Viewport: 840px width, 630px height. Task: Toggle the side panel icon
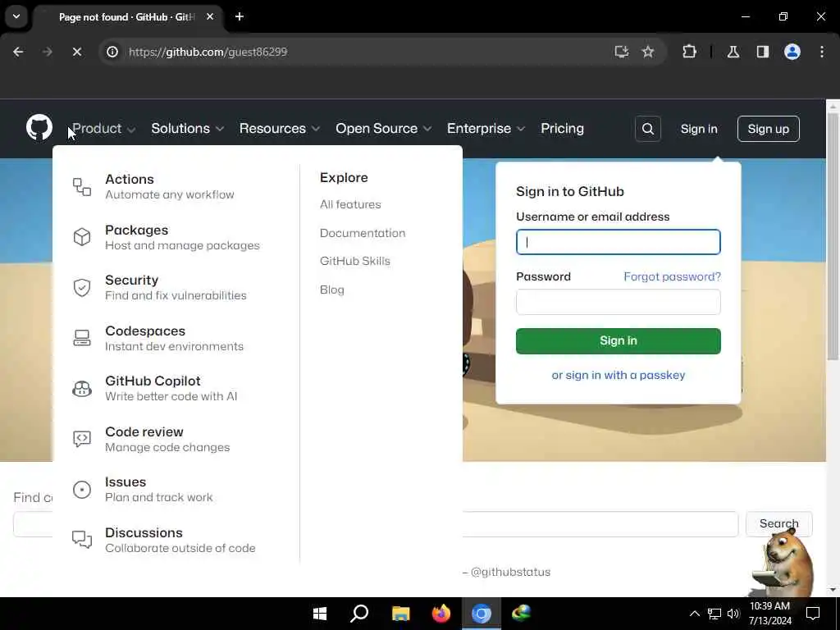(x=762, y=52)
